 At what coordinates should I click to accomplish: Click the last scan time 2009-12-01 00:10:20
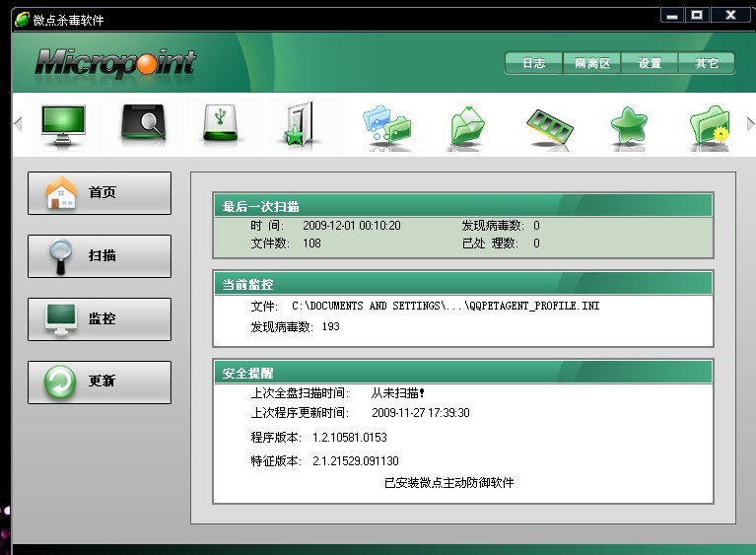point(352,226)
